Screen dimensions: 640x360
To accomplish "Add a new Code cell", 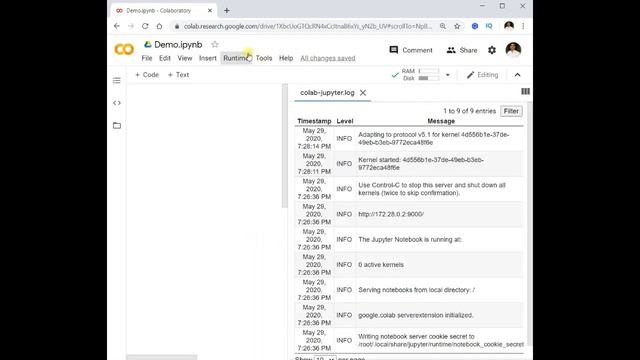I will [x=147, y=75].
